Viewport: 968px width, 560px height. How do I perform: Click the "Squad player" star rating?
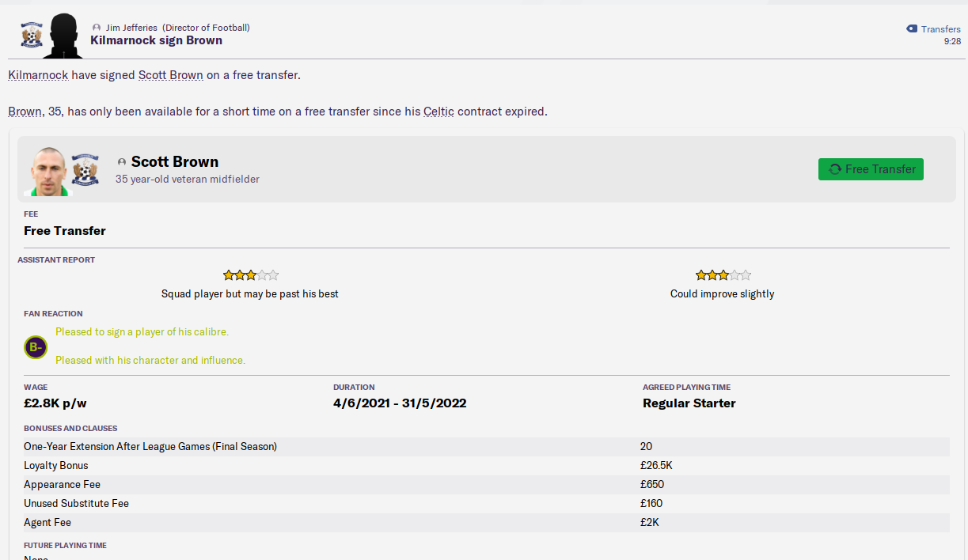pos(250,275)
